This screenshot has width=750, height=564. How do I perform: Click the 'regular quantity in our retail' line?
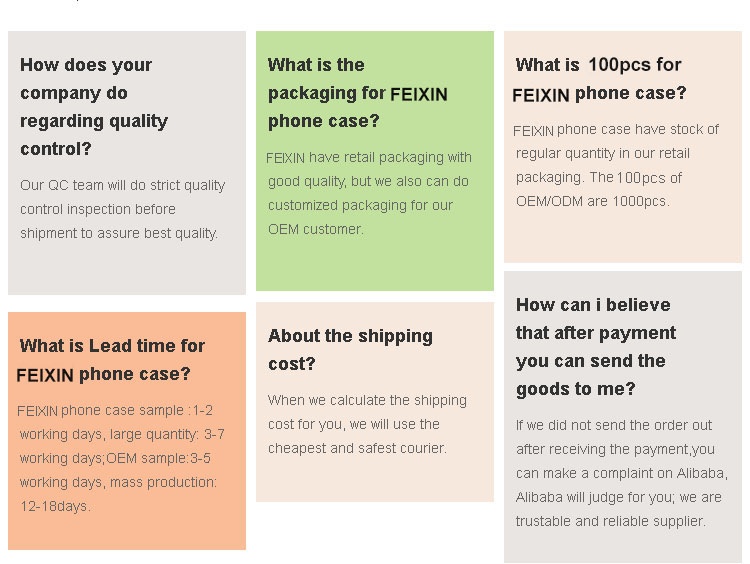click(x=603, y=154)
